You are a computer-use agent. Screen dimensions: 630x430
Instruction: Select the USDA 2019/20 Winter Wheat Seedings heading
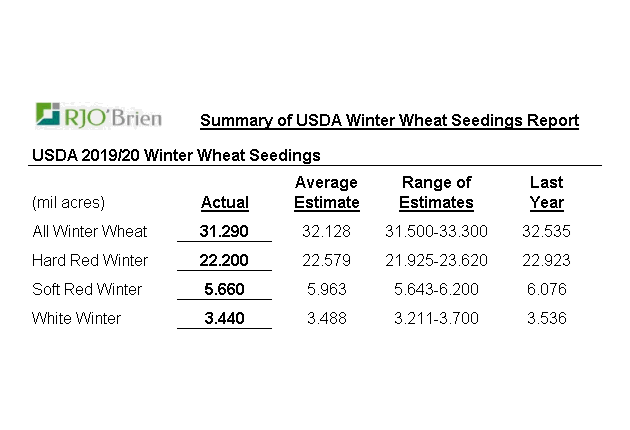click(x=176, y=155)
